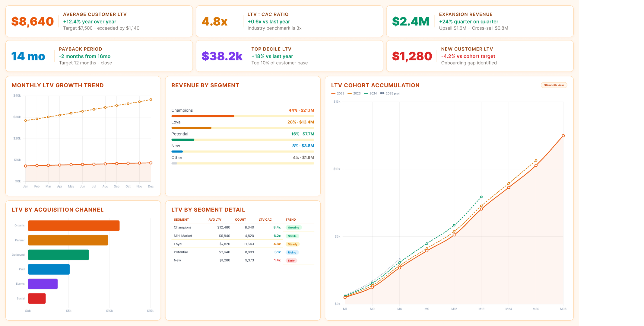This screenshot has width=644, height=326.
Task: Select the Outbound channel bar
Action: point(59,255)
